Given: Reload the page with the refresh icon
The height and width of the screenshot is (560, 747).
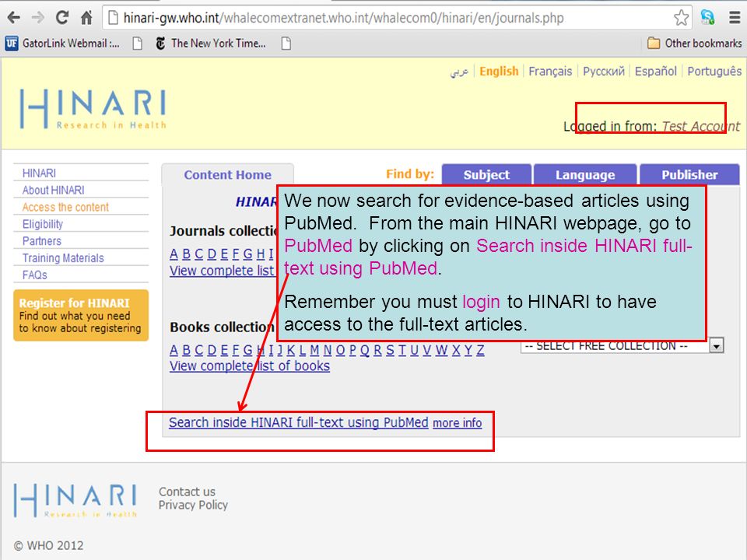Looking at the screenshot, I should (x=62, y=18).
